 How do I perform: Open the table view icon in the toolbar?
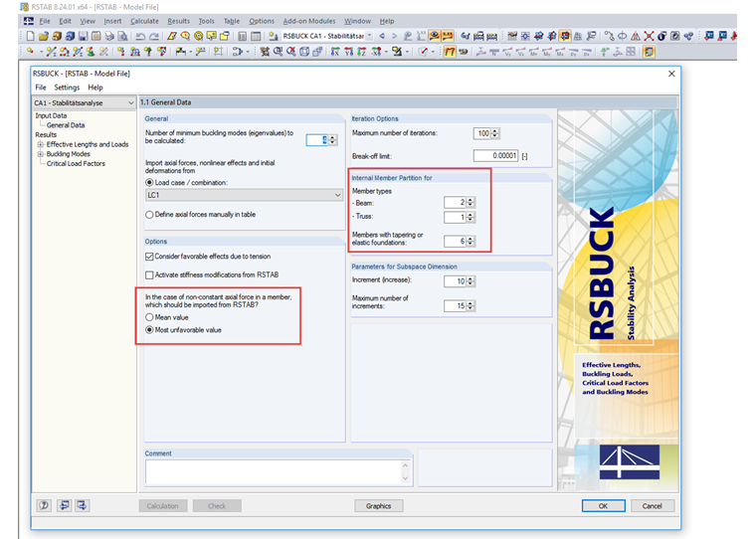pos(256,36)
